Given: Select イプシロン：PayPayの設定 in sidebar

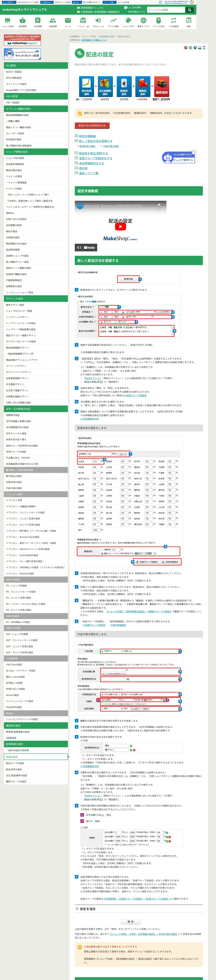Looking at the screenshot, I should pos(36,573).
